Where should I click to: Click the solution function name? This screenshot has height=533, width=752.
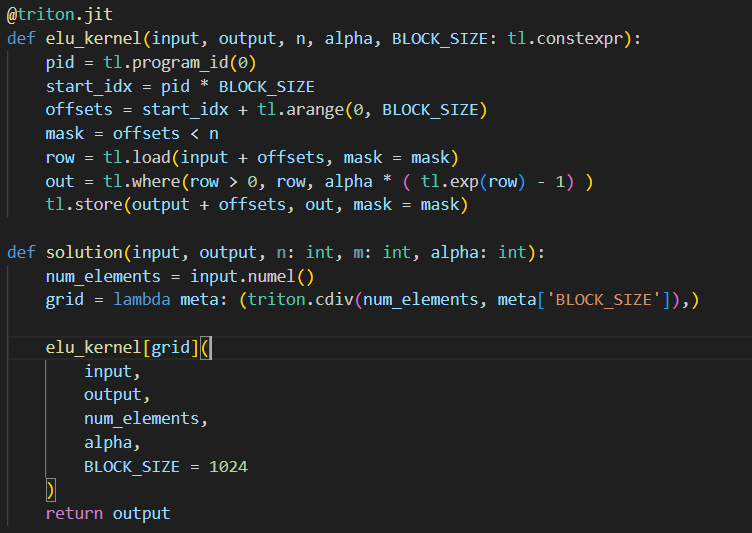tap(84, 252)
